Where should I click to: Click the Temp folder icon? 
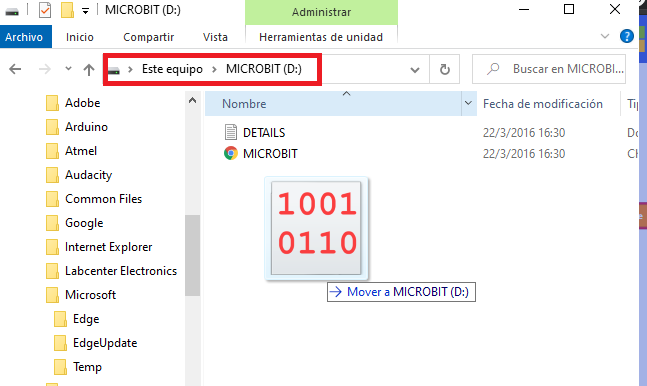(x=60, y=366)
